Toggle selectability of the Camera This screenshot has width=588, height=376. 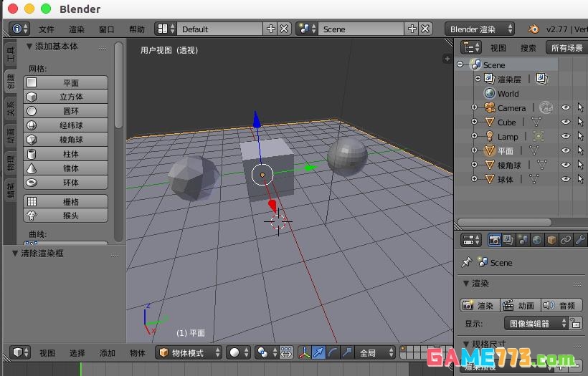point(581,107)
